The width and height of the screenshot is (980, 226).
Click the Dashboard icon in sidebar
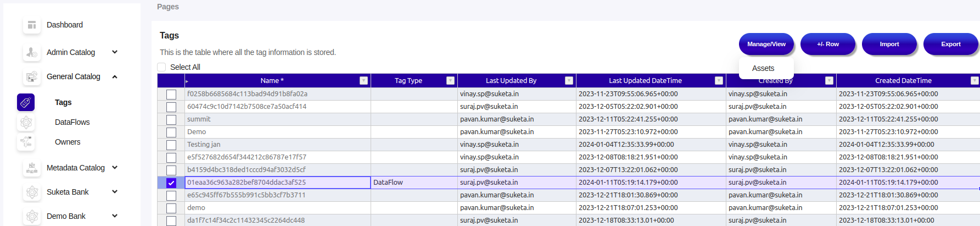tap(32, 25)
